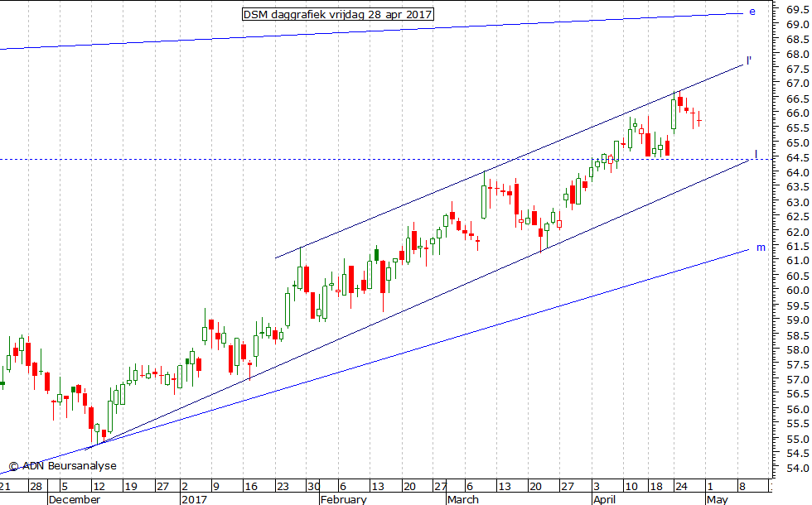This screenshot has height=505, width=812.
Task: Click date label '13' in March
Action: (505, 487)
